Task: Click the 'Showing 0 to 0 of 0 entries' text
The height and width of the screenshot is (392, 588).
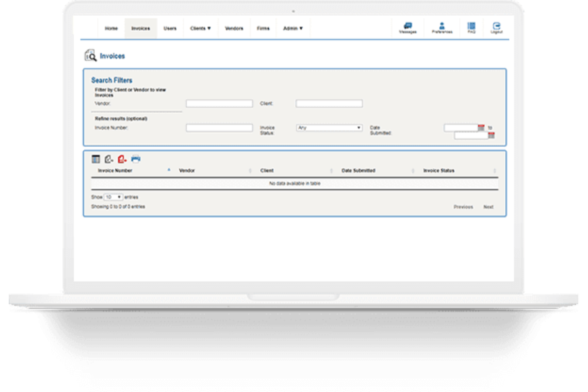Action: [118, 207]
